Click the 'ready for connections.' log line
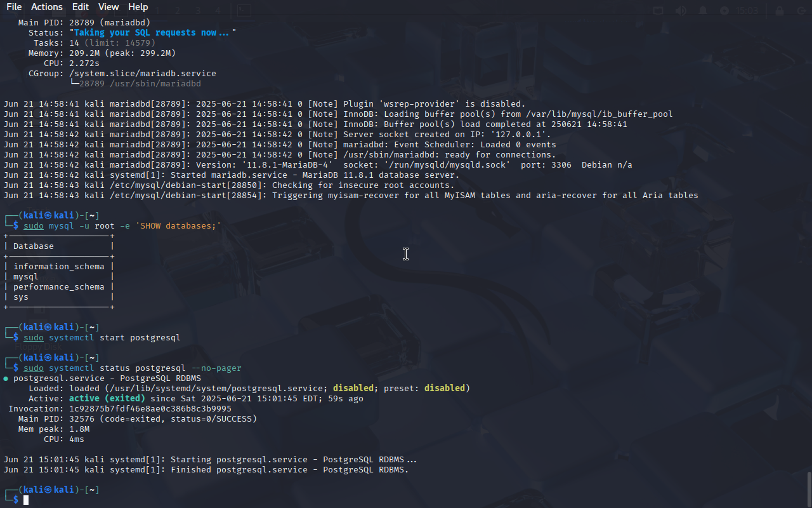 click(280, 155)
